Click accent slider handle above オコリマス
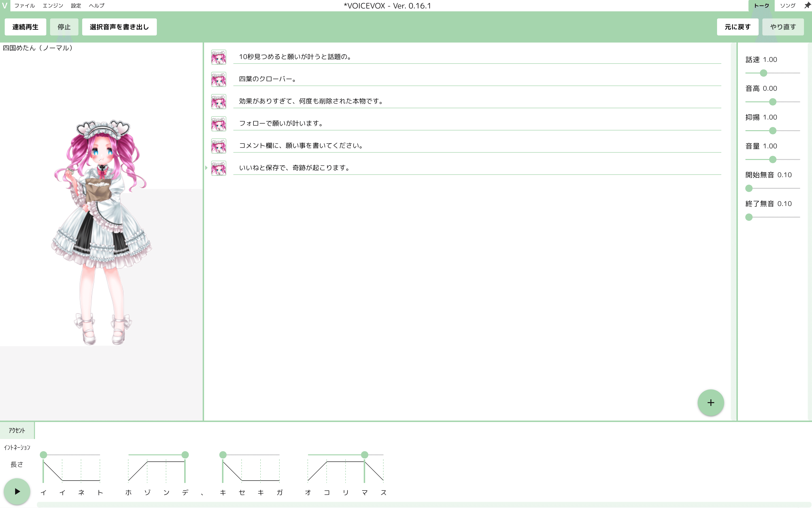812x508 pixels. point(365,455)
